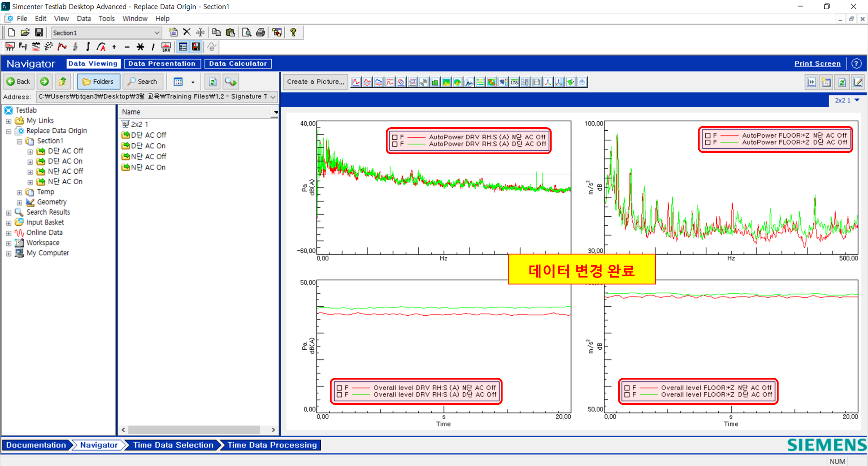
Task: Open the Time Data Processing workflow tab
Action: tap(272, 445)
